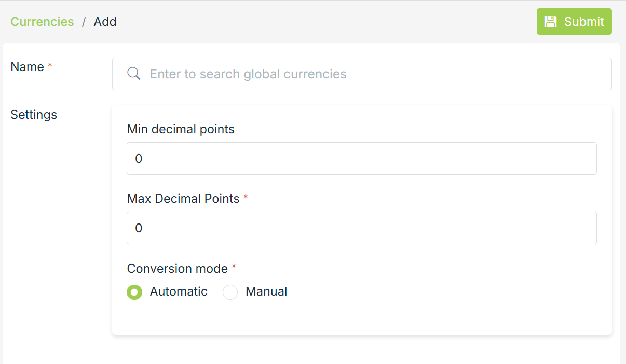Viewport: 626px width, 364px height.
Task: Click the Max Decimal Points label
Action: [183, 199]
